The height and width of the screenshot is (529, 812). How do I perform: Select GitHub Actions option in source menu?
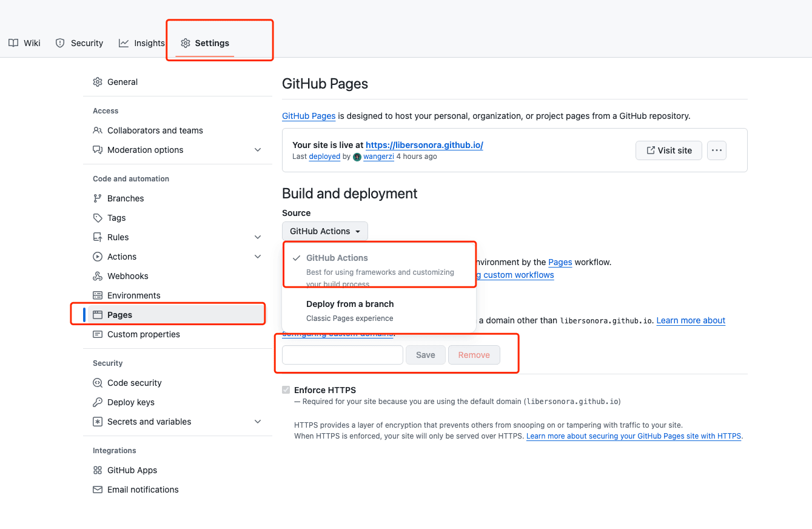click(x=379, y=265)
